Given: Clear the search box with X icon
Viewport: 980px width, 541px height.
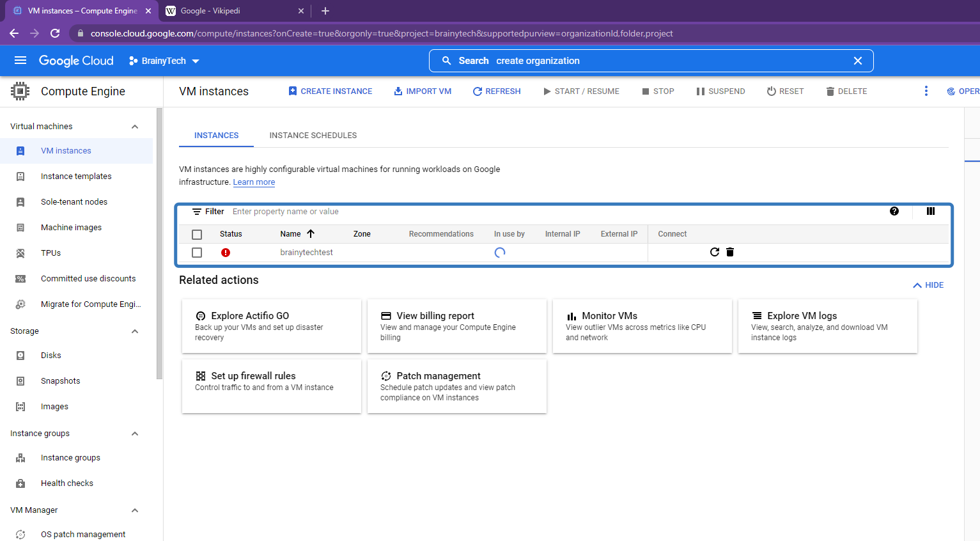Looking at the screenshot, I should pyautogui.click(x=858, y=61).
